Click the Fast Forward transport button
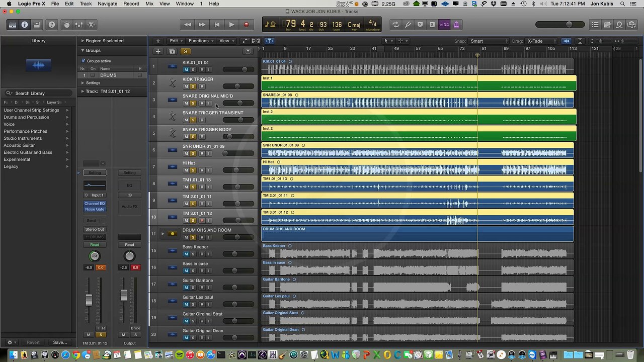644x362 pixels. tap(202, 25)
